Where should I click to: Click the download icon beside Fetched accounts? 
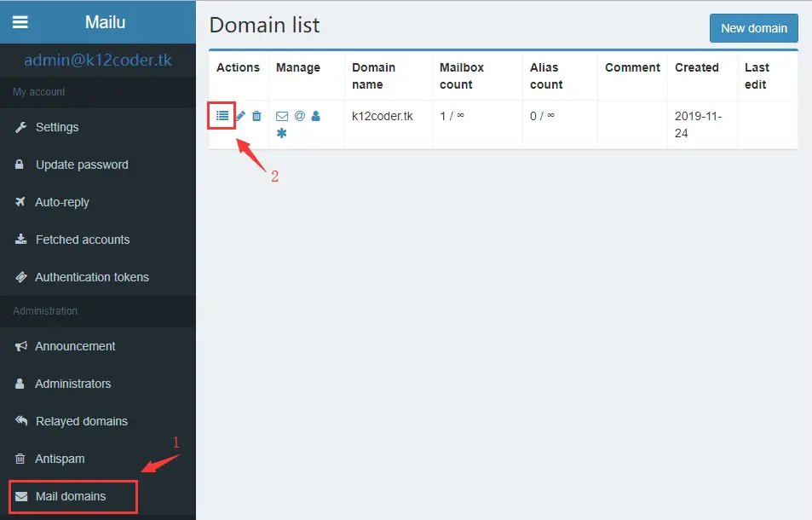click(20, 239)
